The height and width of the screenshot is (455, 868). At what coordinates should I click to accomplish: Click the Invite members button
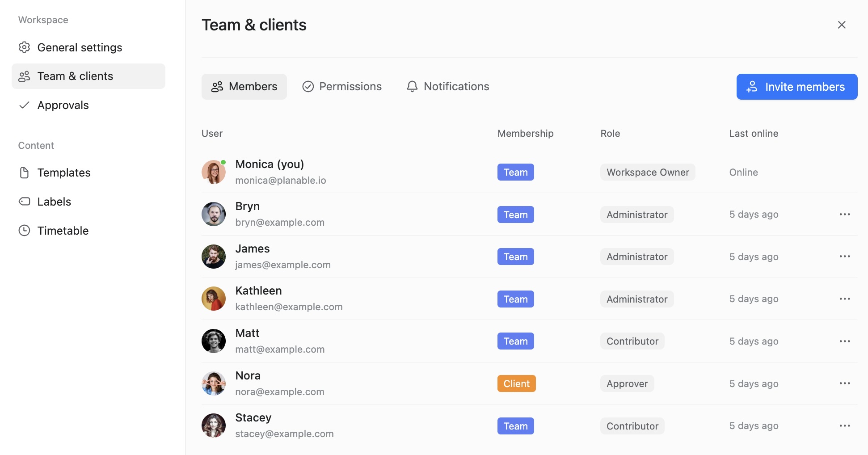[797, 87]
